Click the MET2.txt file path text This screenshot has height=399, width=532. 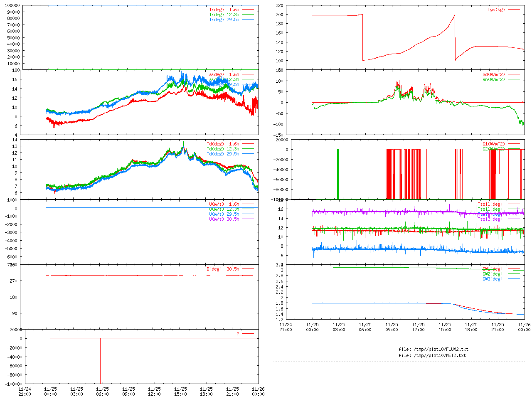(x=432, y=355)
